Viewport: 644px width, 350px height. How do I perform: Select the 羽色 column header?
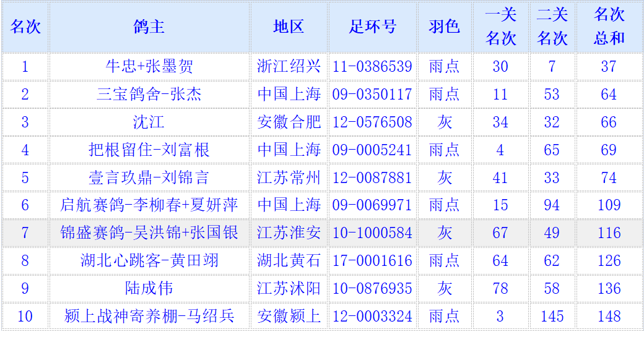click(x=444, y=27)
